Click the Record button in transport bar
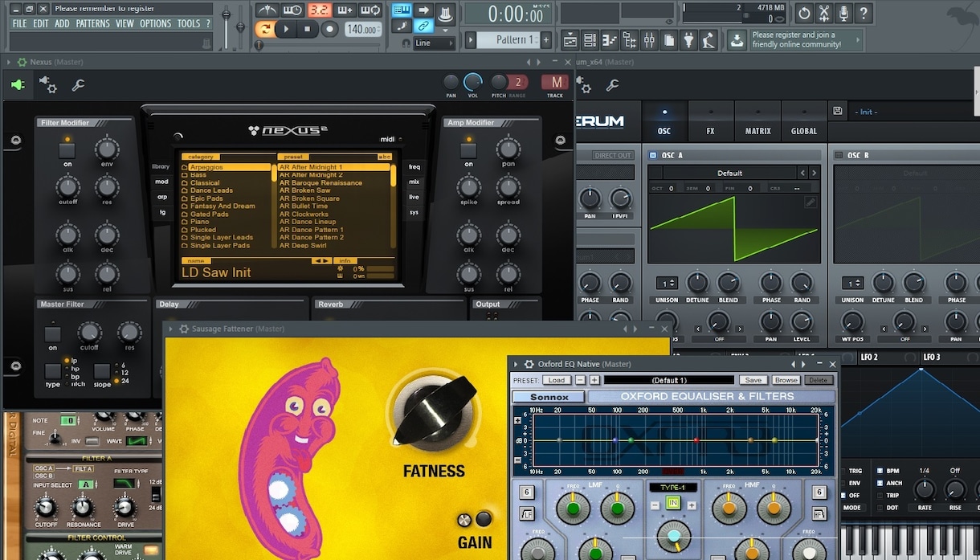The width and height of the screenshot is (980, 560). pos(329,29)
